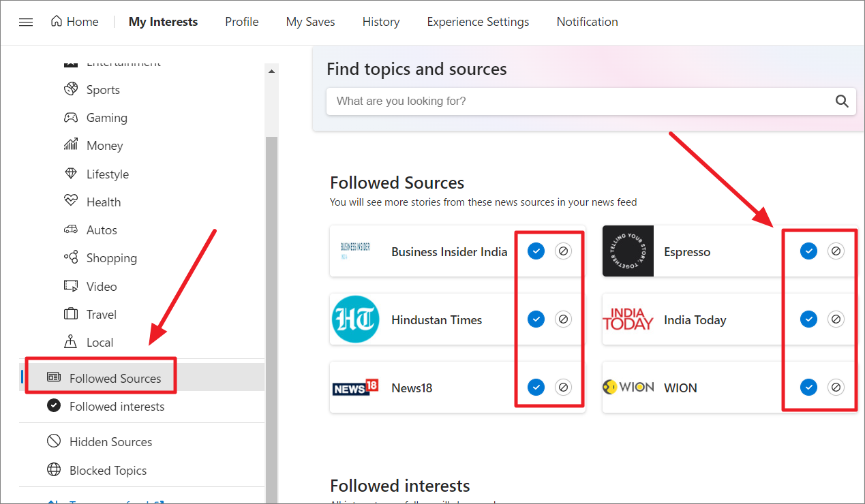This screenshot has width=865, height=504.
Task: Open Hindustan Times source name
Action: click(x=436, y=320)
